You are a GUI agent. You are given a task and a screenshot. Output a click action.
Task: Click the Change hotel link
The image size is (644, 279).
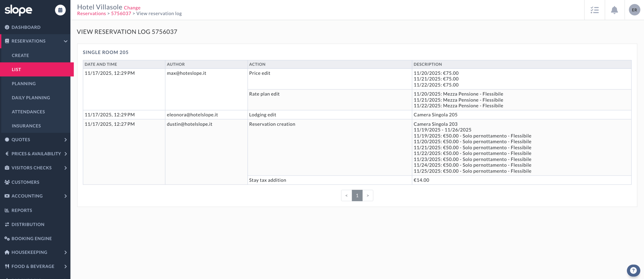click(x=132, y=8)
